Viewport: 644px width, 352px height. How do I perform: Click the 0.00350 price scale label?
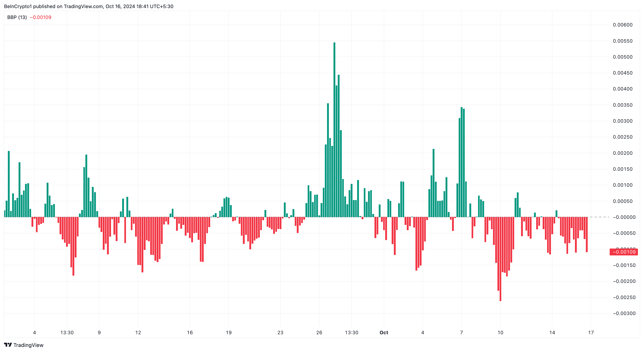click(x=623, y=105)
